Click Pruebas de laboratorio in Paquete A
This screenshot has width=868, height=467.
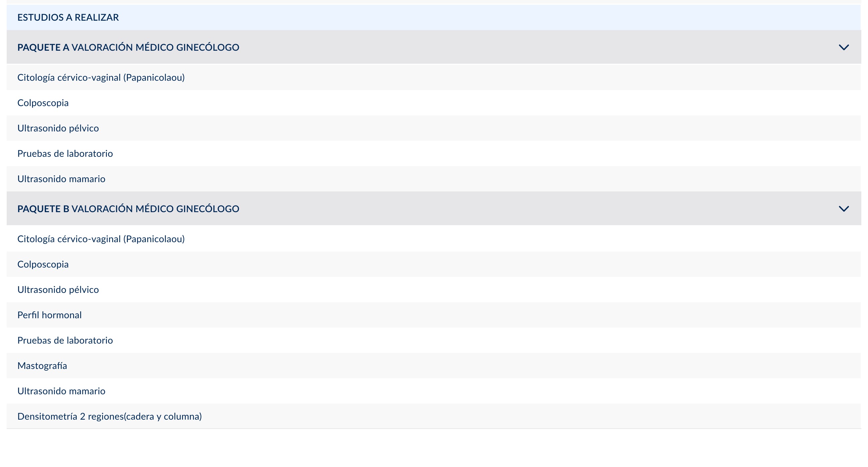434,153
